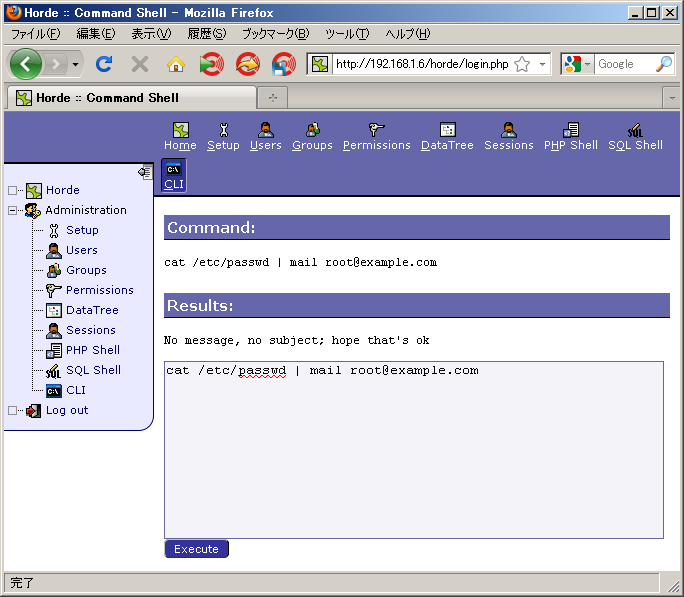Click the sidebar Users person icon
This screenshot has height=597, width=684.
point(54,251)
